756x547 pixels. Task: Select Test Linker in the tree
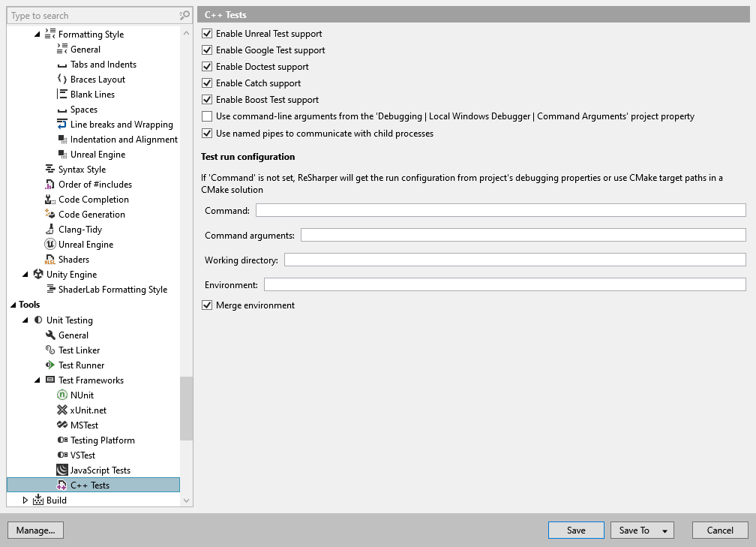[x=80, y=350]
